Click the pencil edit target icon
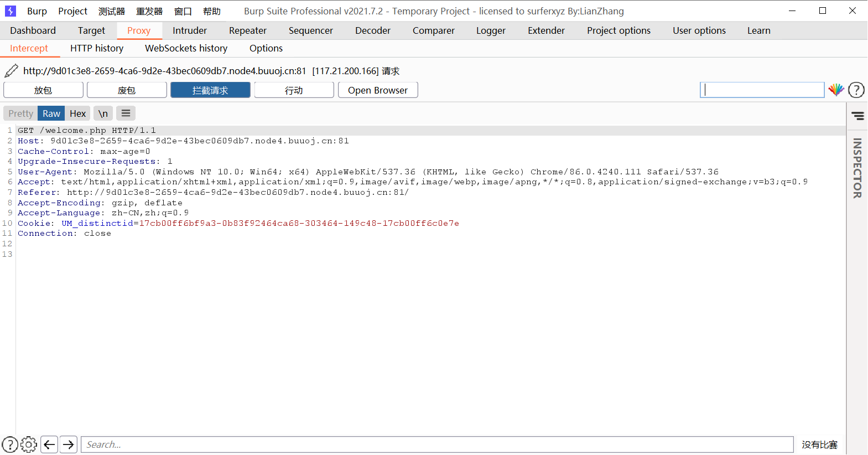The height and width of the screenshot is (455, 868). pos(11,71)
